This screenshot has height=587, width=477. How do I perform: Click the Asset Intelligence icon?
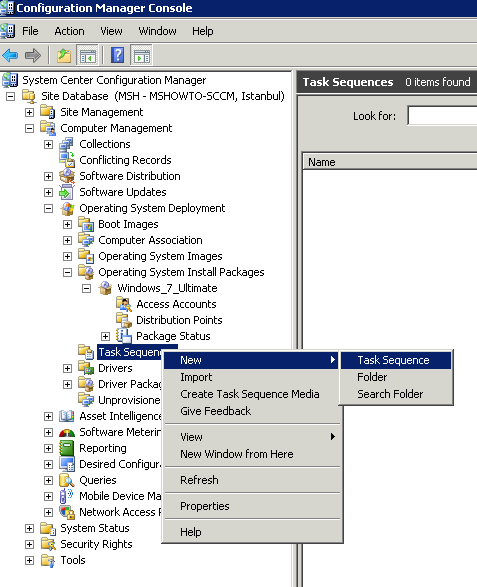tap(67, 416)
